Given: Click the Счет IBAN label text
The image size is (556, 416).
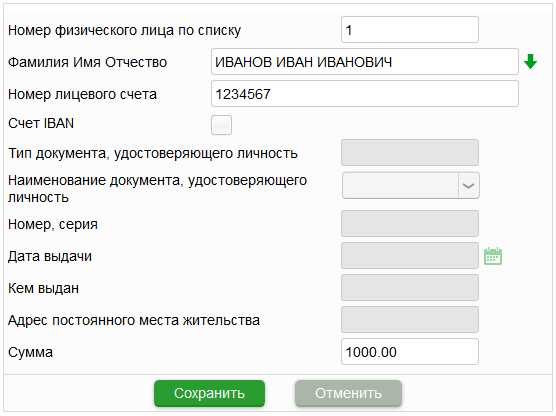Looking at the screenshot, I should pos(41,123).
